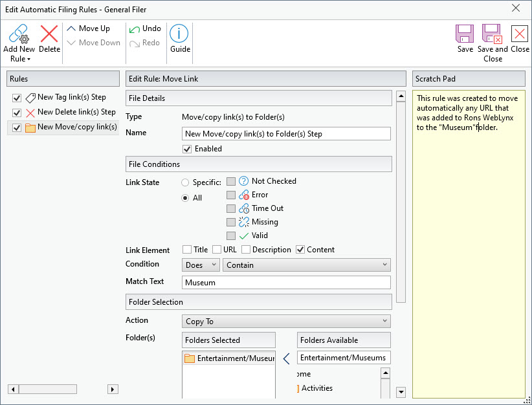Click the tag icon of the tag rule

pyautogui.click(x=30, y=98)
